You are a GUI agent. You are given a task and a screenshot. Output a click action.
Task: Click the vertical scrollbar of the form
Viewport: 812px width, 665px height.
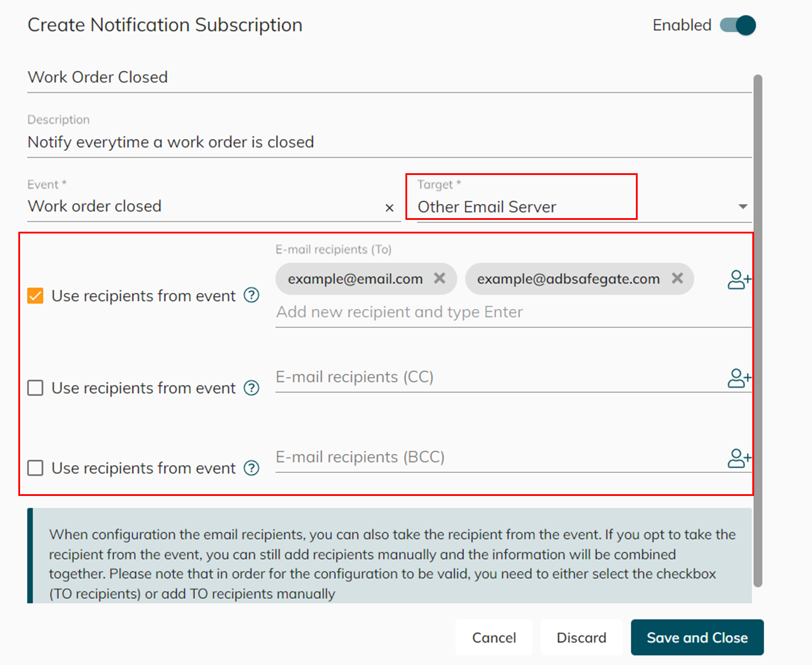(758, 331)
